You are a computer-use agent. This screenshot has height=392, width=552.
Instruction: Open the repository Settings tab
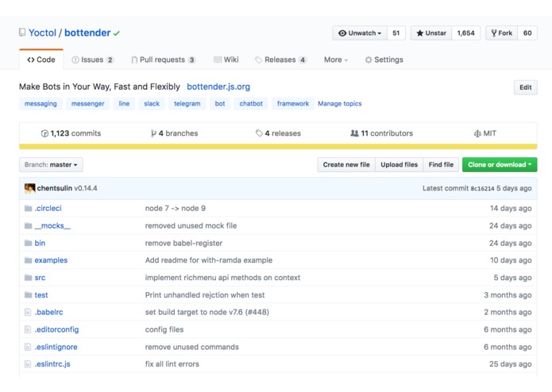click(x=384, y=60)
